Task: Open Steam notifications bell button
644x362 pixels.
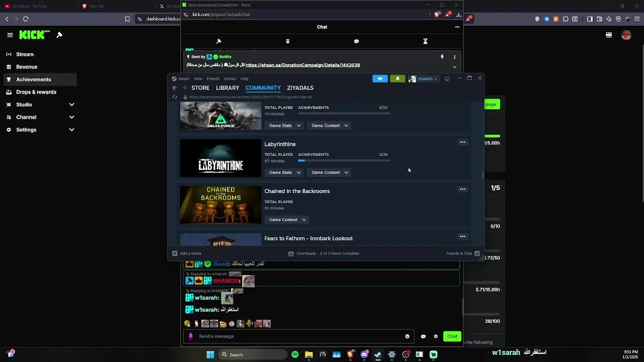Action: pos(397,78)
